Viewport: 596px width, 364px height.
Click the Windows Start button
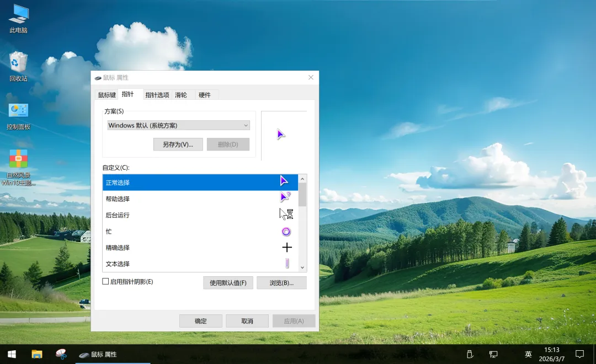pos(12,354)
